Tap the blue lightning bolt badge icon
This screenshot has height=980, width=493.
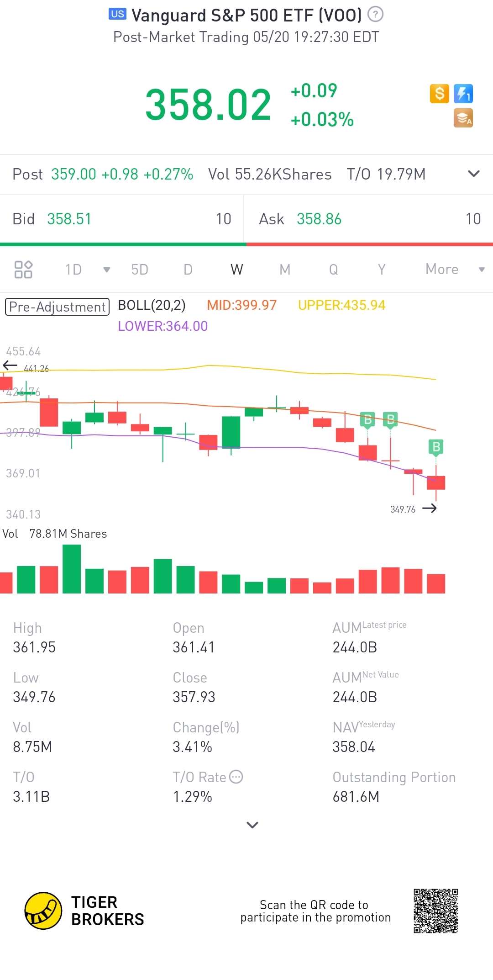click(463, 94)
